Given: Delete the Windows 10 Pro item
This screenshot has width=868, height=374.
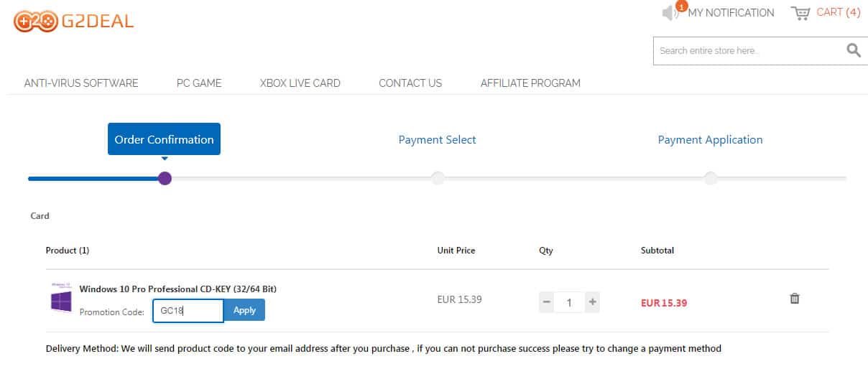Looking at the screenshot, I should (795, 299).
